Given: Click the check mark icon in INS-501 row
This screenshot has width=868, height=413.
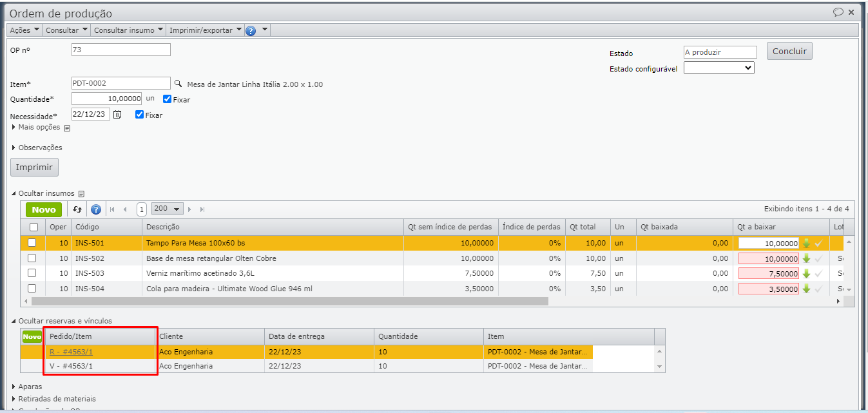Looking at the screenshot, I should 818,243.
